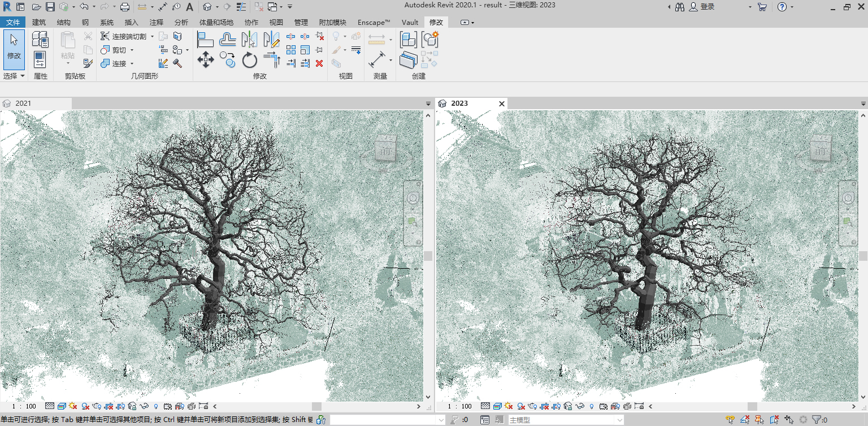868x426 pixels.
Task: Click the Help question mark icon
Action: coord(782,7)
